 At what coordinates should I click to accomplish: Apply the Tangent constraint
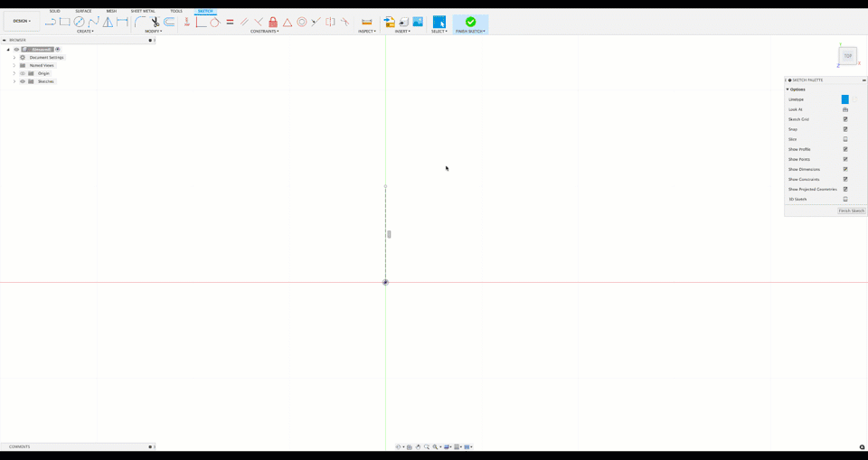(215, 23)
